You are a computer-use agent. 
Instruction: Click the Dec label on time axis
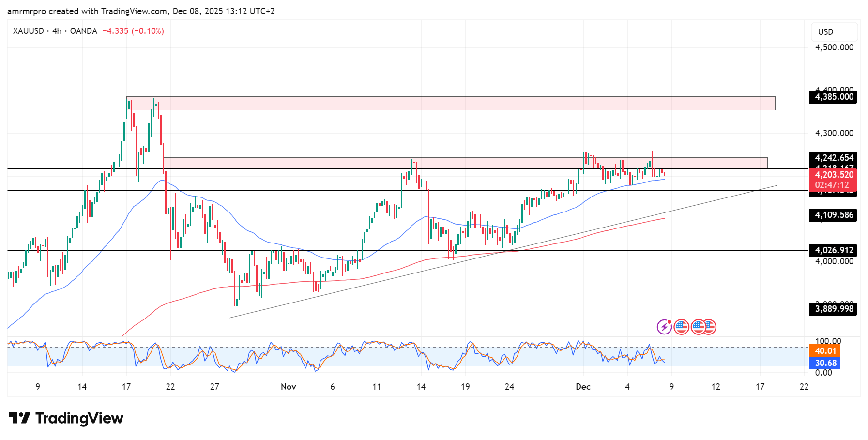(583, 386)
